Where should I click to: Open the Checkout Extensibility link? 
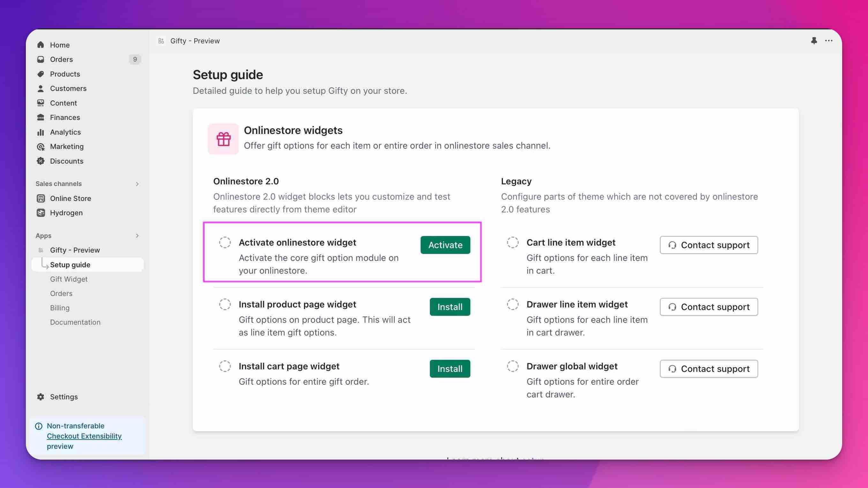pos(84,436)
